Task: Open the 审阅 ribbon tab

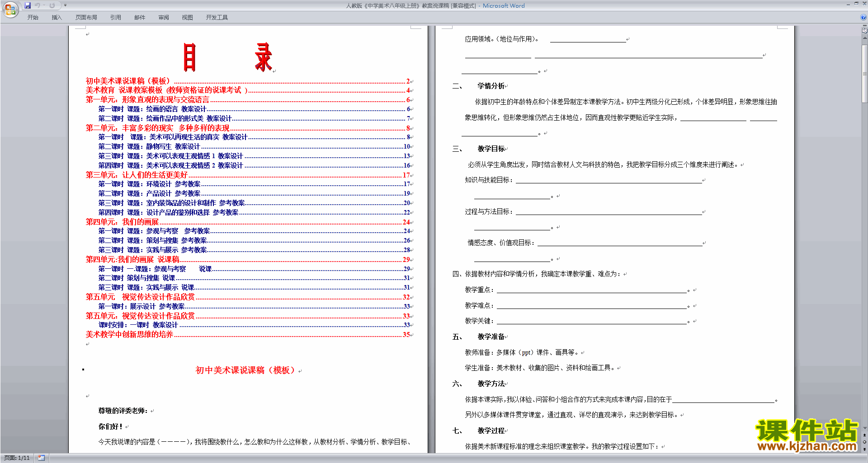Action: [x=164, y=17]
